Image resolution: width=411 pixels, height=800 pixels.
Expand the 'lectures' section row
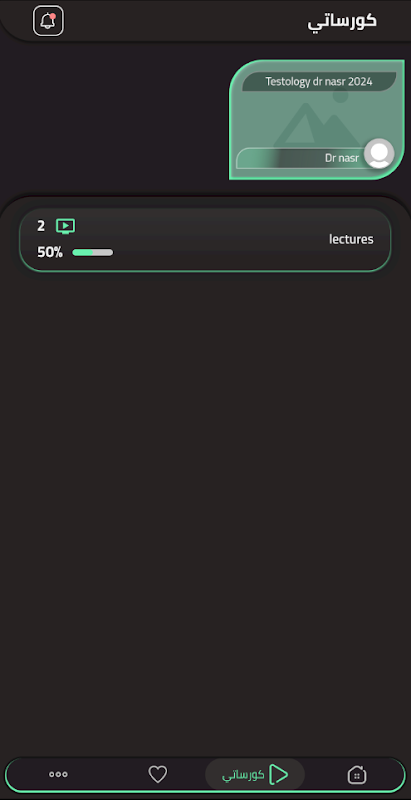pos(205,239)
